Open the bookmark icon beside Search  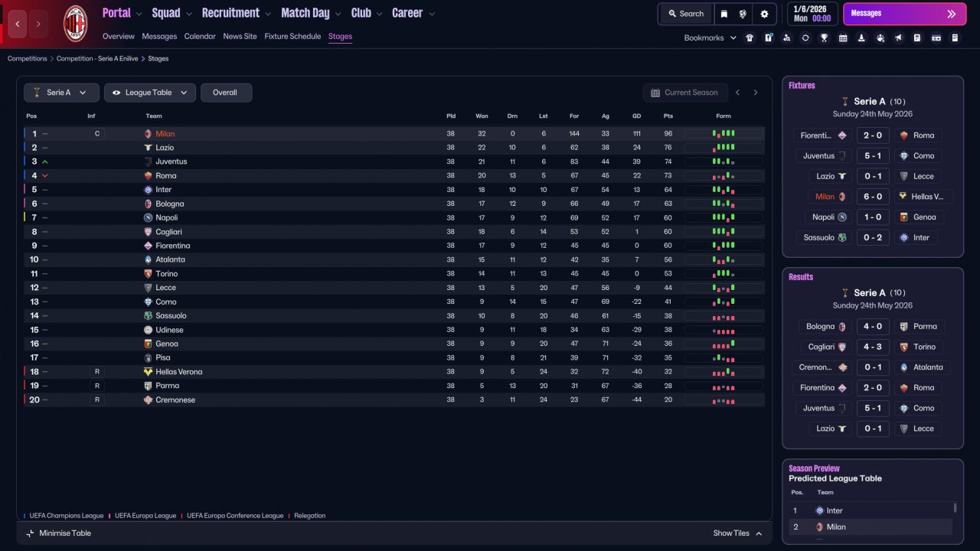(x=724, y=14)
